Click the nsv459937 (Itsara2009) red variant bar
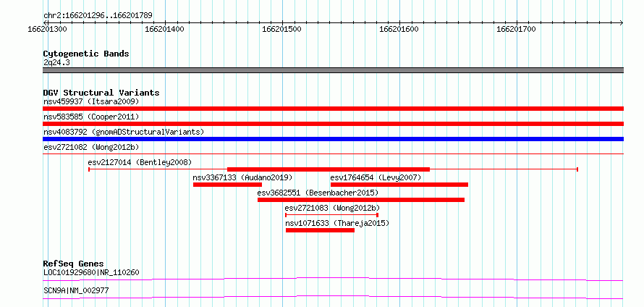This screenshot has width=644, height=307. click(x=333, y=109)
